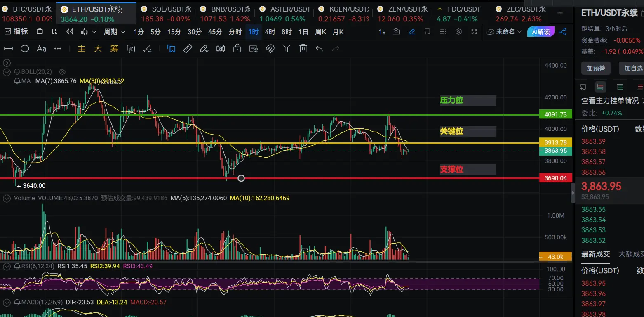Click the add-panel icon in chart toolbar
This screenshot has width=644, height=317.
(427, 32)
